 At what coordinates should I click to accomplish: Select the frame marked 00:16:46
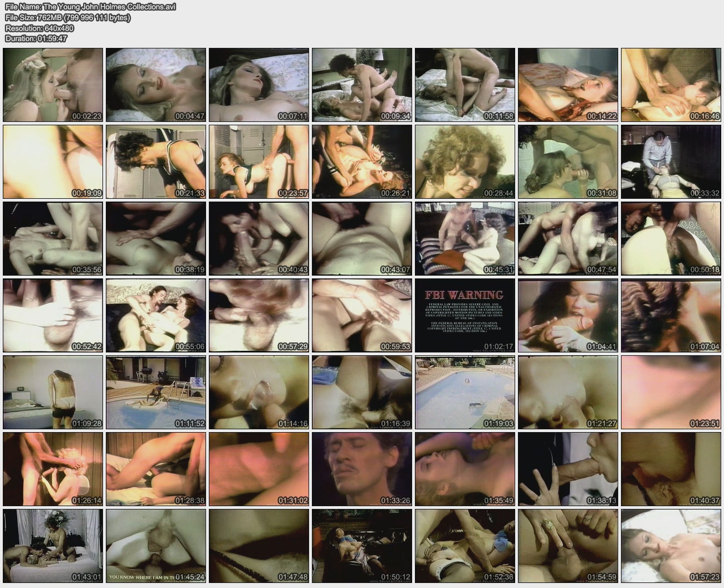[x=671, y=85]
